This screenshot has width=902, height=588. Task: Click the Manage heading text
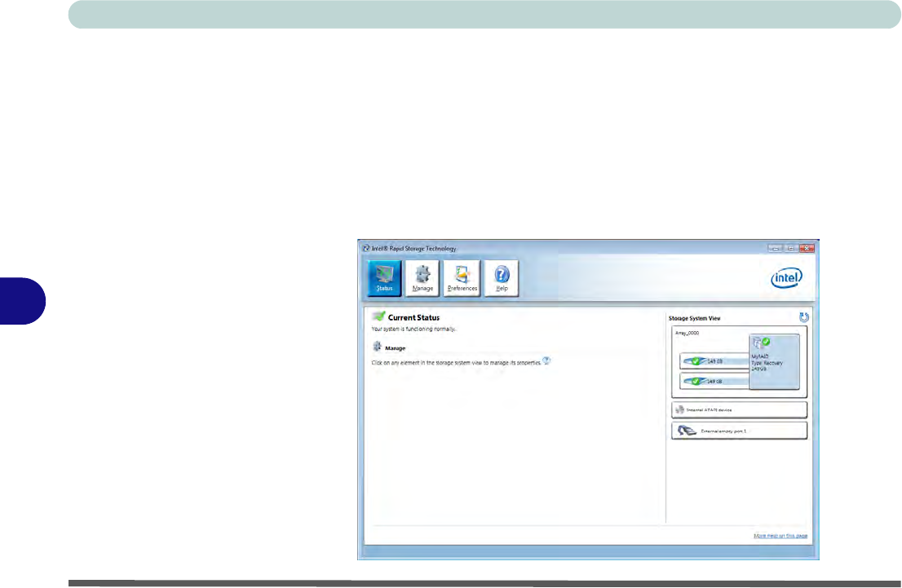click(x=396, y=348)
